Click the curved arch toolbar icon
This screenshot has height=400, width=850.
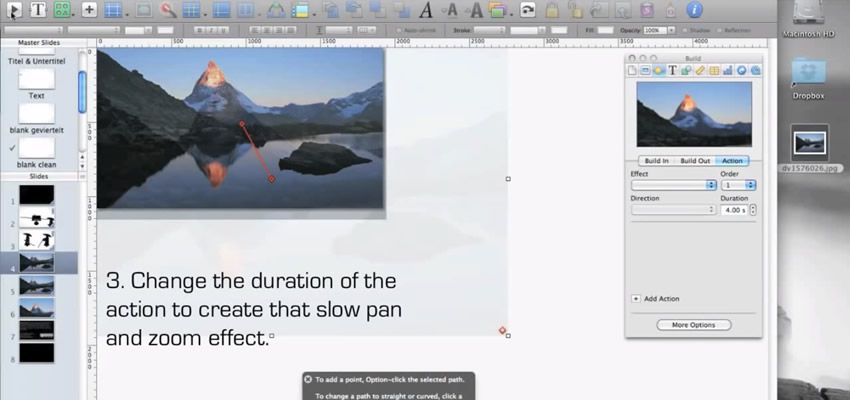tap(277, 10)
